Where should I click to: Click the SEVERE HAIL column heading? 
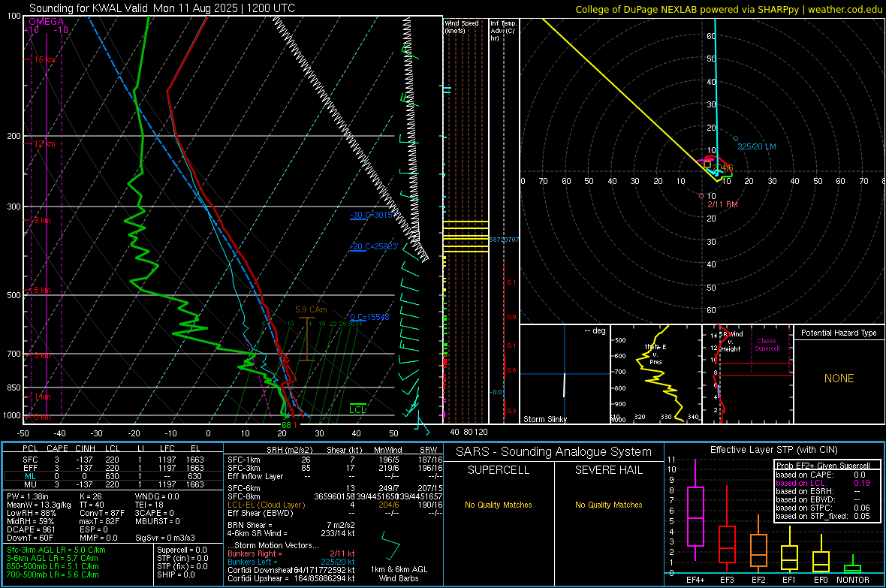(608, 470)
